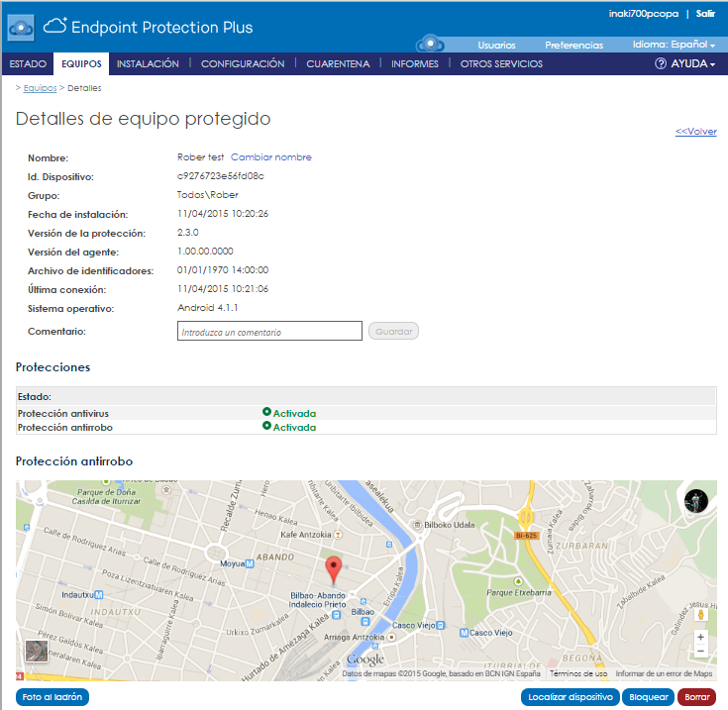Click the Casco Viejo metro icon

(x=464, y=633)
